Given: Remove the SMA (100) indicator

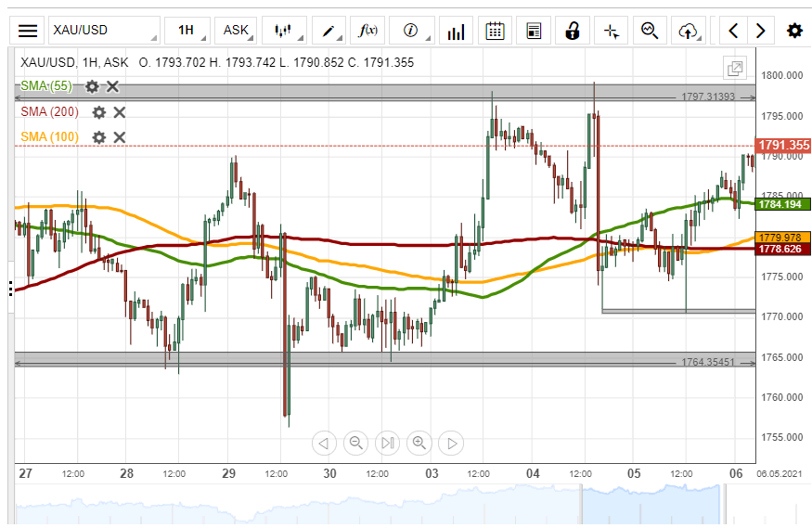Looking at the screenshot, I should tap(119, 137).
